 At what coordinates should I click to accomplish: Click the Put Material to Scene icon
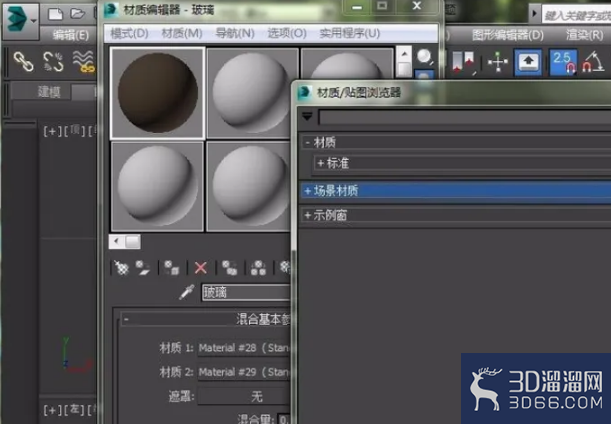tap(143, 268)
